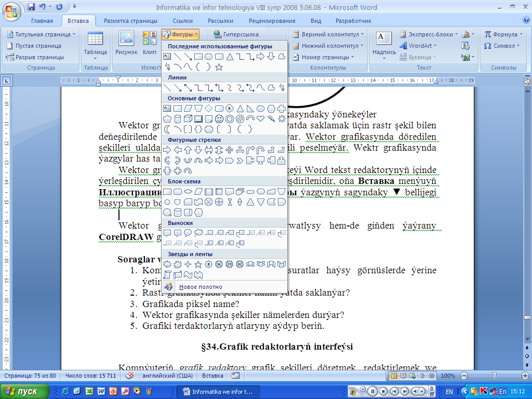The width and height of the screenshot is (532, 399).
Task: Select the Sun shape in Основные фигуры
Action: click(282, 119)
